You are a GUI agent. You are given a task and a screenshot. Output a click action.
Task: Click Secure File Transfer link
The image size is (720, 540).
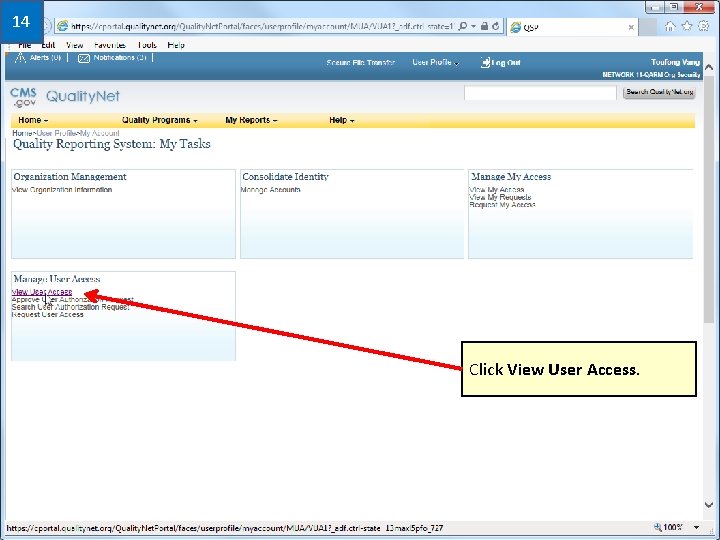click(360, 62)
